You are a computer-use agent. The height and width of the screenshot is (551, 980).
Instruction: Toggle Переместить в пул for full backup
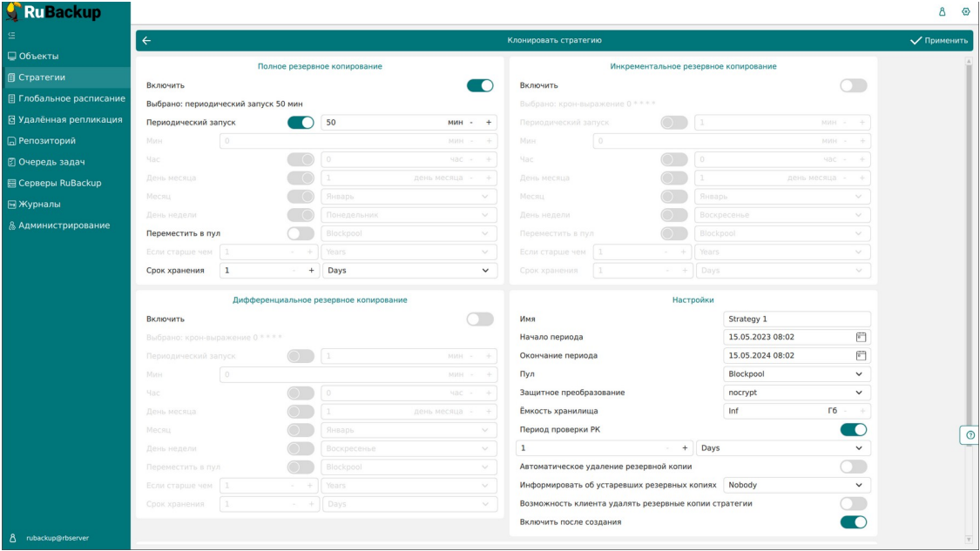coord(301,233)
